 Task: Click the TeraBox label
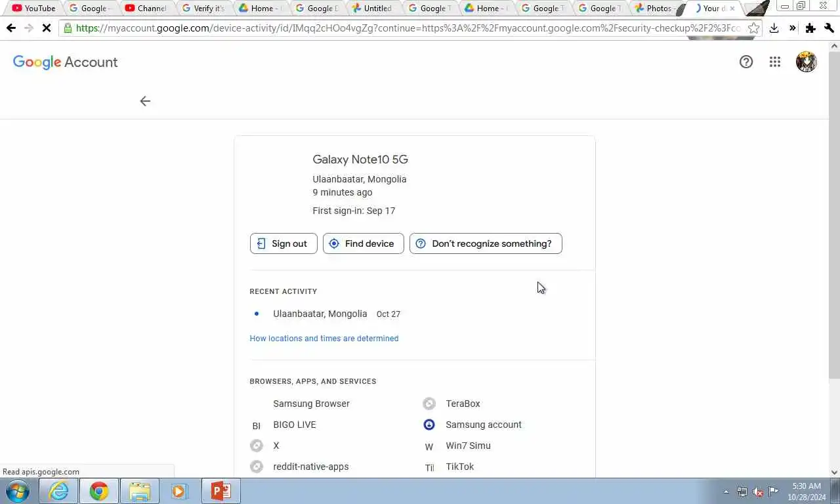click(x=463, y=404)
